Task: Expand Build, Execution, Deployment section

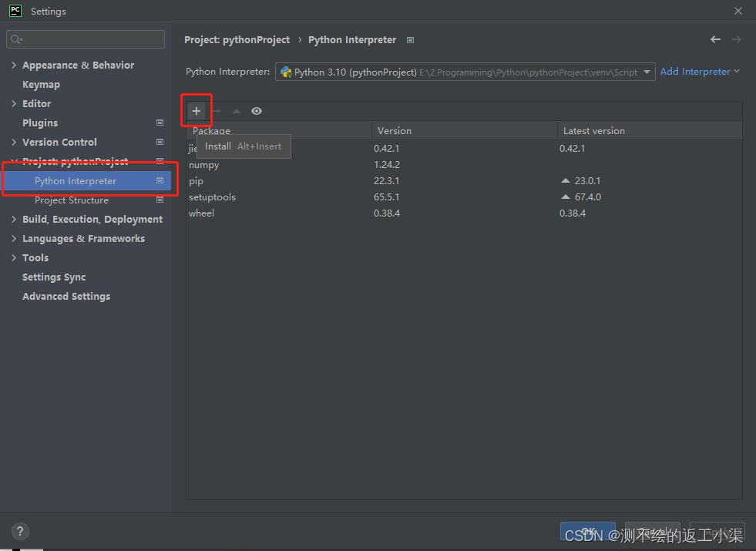Action: coord(14,220)
